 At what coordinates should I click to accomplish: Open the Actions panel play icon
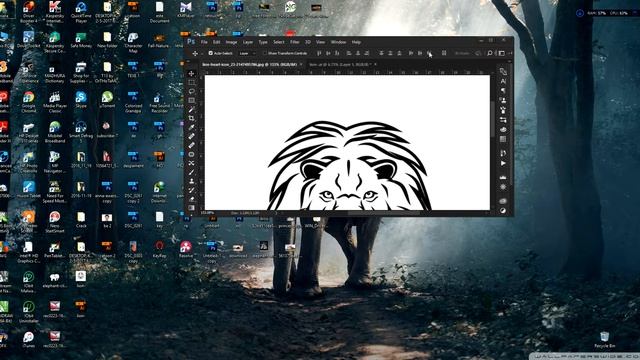click(503, 163)
